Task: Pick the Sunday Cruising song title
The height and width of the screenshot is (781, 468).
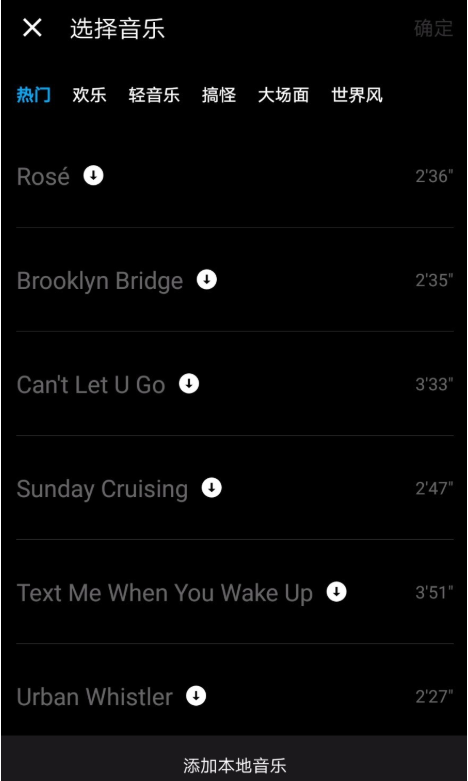Action: coord(103,490)
